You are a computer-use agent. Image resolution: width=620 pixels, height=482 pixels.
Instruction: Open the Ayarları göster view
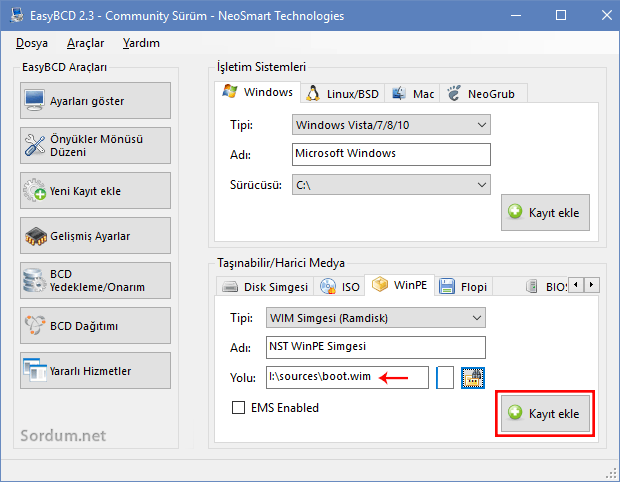(x=95, y=101)
